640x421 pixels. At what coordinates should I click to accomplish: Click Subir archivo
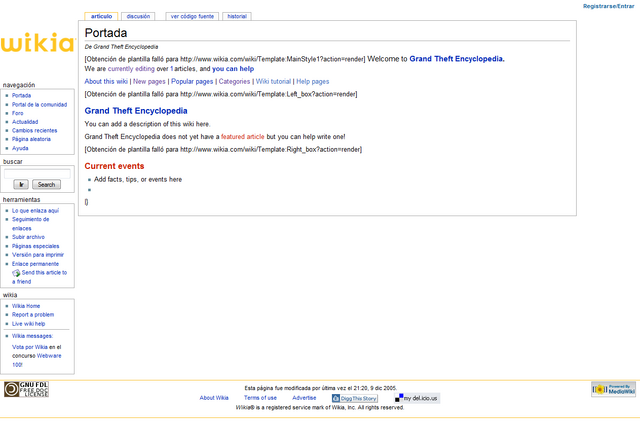point(28,237)
